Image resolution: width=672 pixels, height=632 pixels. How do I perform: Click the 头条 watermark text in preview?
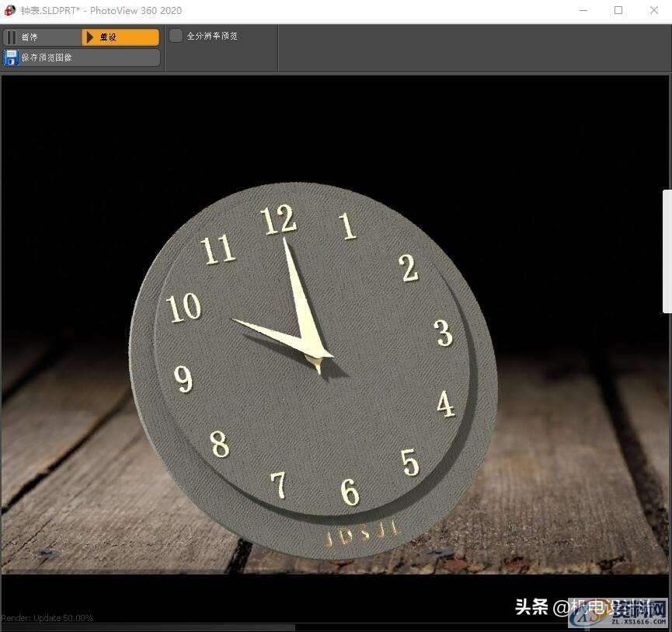tap(531, 607)
